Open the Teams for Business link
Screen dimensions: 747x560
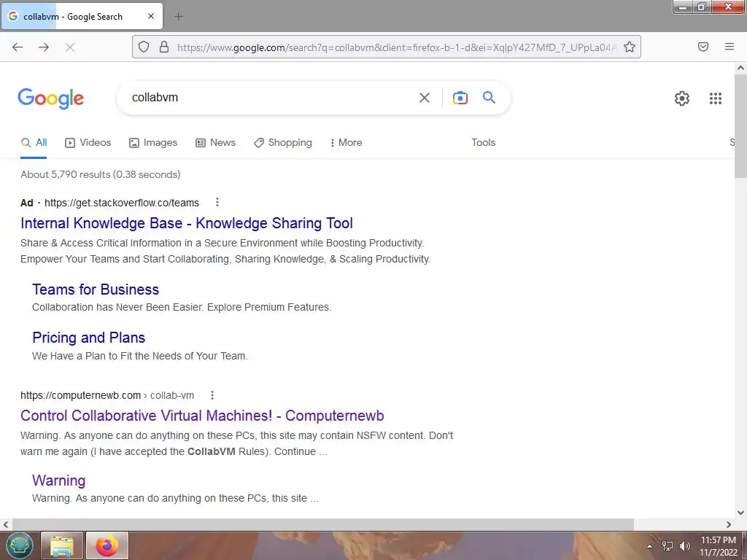tap(96, 289)
